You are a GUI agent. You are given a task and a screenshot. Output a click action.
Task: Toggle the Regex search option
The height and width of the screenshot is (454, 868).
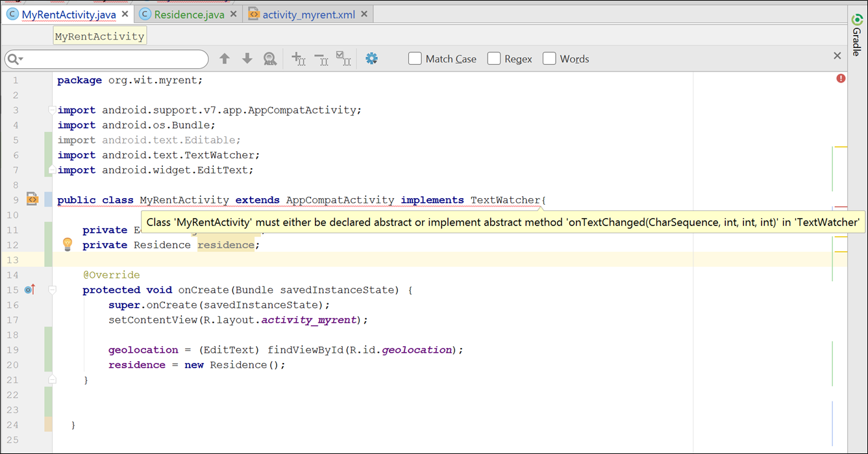pos(493,58)
